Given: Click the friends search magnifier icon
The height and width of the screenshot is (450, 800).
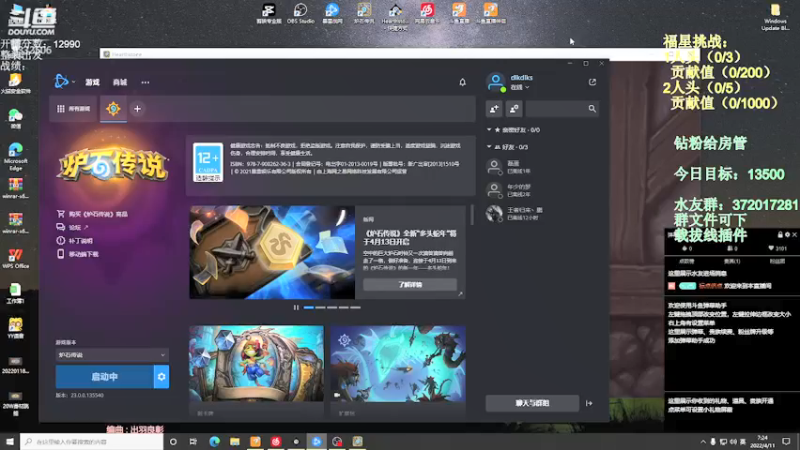Looking at the screenshot, I should (x=592, y=109).
